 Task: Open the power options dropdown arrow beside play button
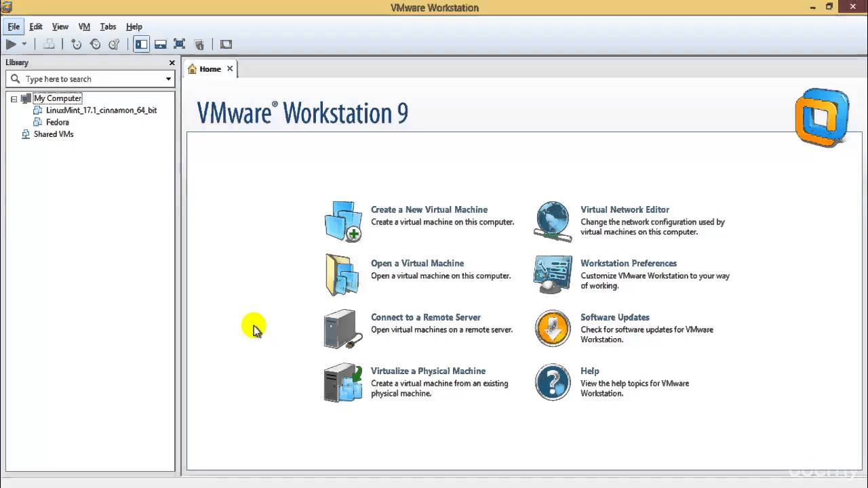pyautogui.click(x=24, y=44)
